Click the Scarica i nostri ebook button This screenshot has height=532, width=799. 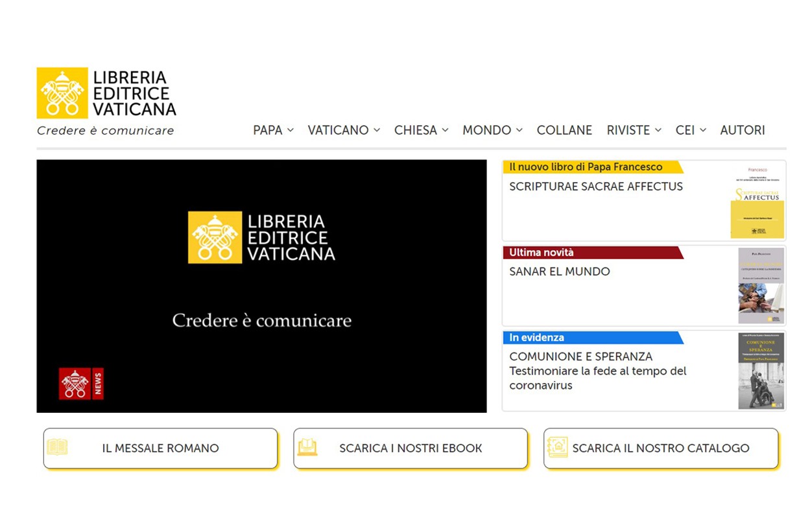coord(411,448)
